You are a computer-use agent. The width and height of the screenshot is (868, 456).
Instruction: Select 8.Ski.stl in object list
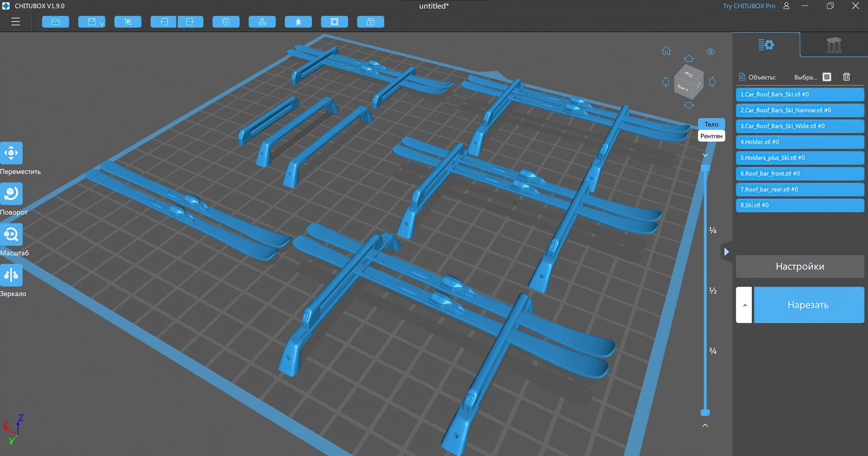pyautogui.click(x=800, y=205)
